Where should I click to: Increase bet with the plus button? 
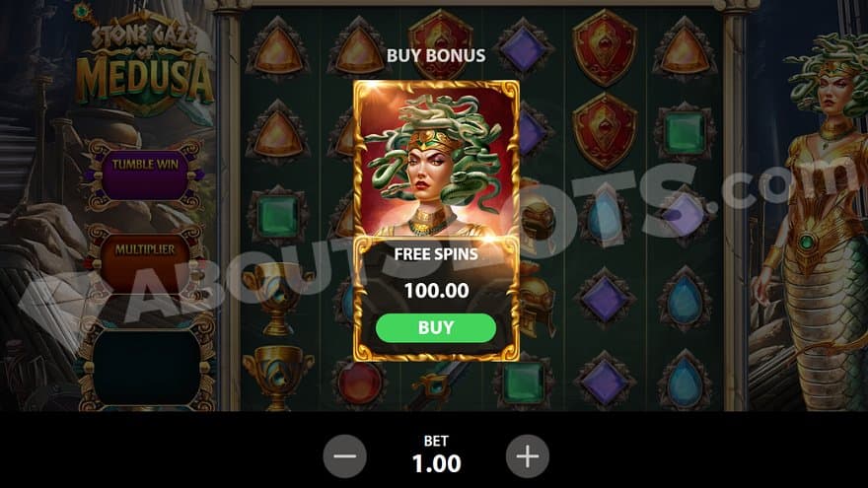click(x=528, y=456)
